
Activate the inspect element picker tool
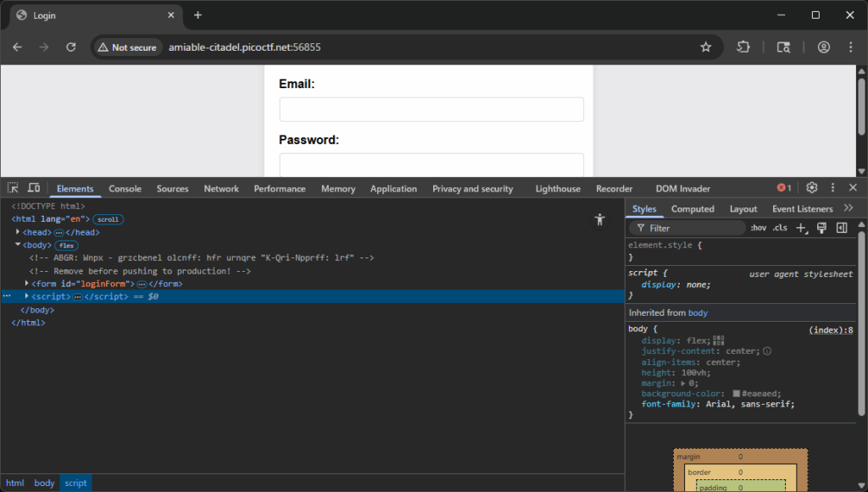14,188
